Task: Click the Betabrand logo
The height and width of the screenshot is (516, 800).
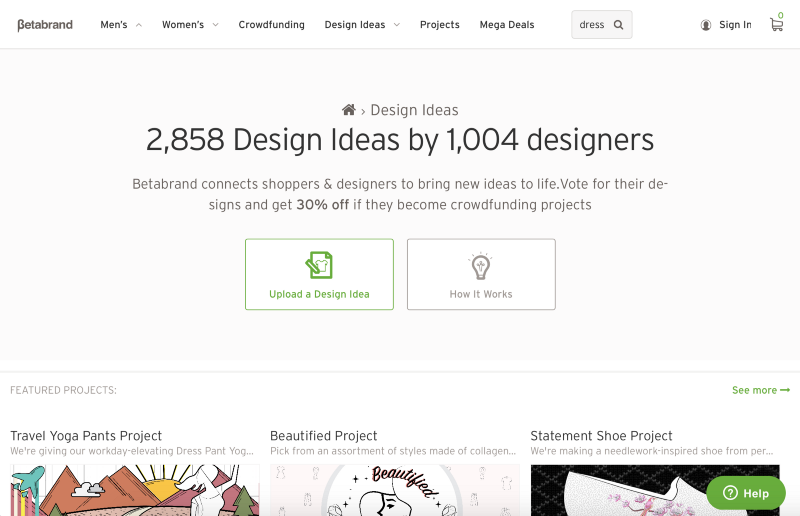Action: click(45, 25)
